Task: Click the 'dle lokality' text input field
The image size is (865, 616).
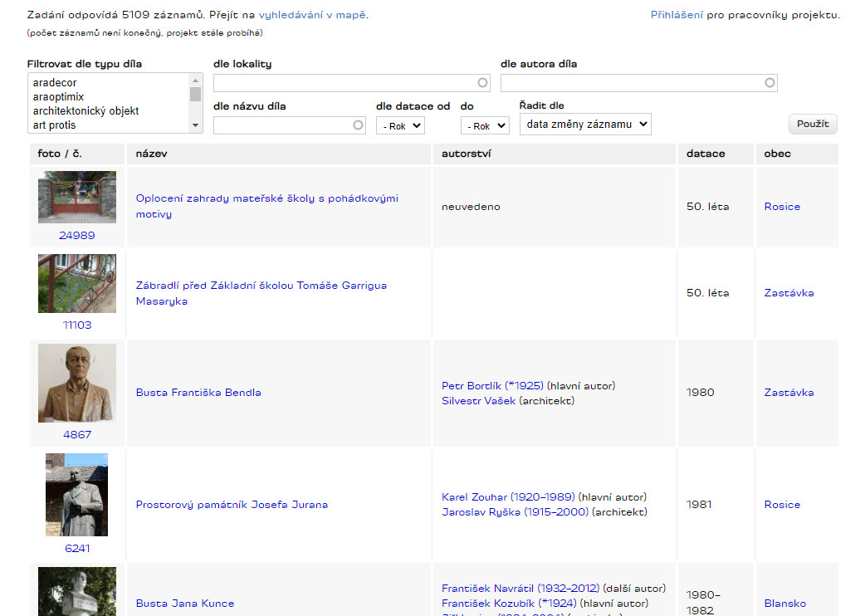Action: 345,83
